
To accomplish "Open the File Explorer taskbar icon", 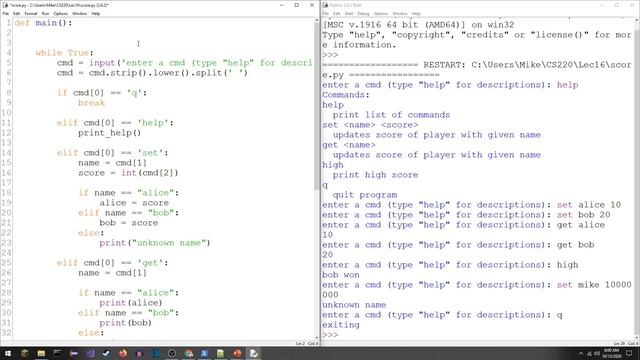I will [x=41, y=353].
